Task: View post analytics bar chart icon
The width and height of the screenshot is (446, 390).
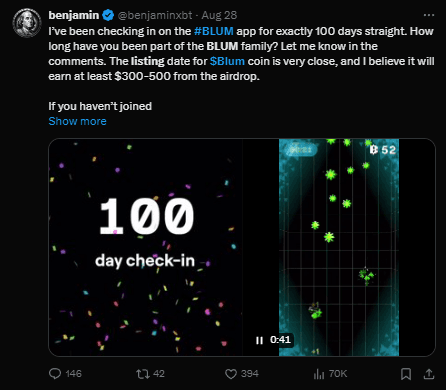Action: pos(319,374)
